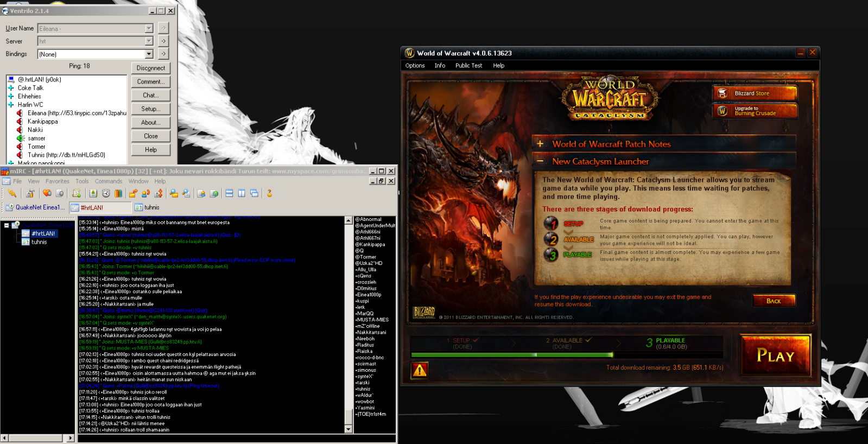868x444 pixels.
Task: Open the mIRC Notify list icon
Action: pyautogui.click(x=201, y=193)
